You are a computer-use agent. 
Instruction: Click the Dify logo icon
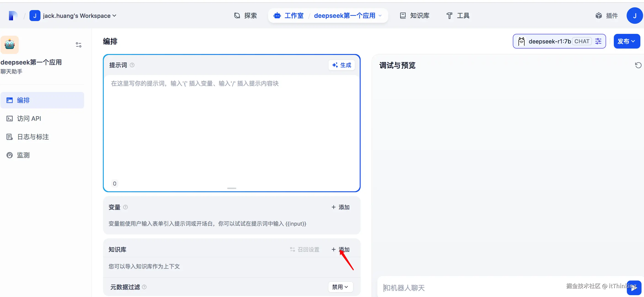click(x=13, y=16)
